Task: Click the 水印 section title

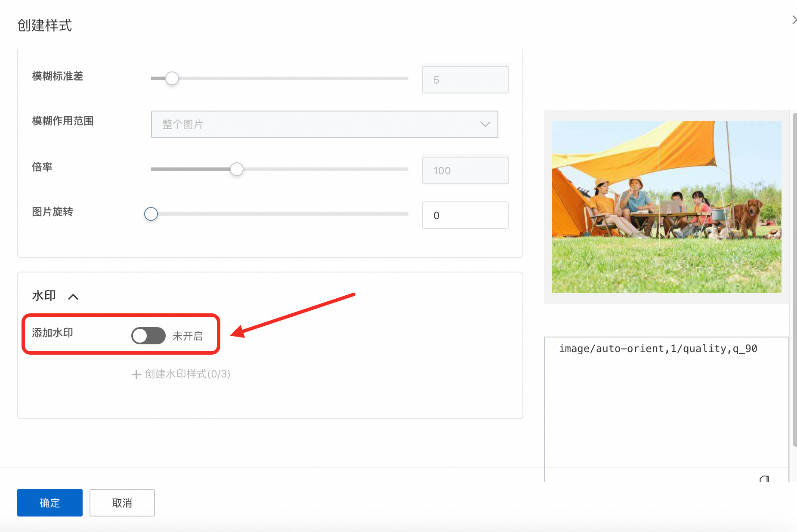Action: [x=44, y=296]
